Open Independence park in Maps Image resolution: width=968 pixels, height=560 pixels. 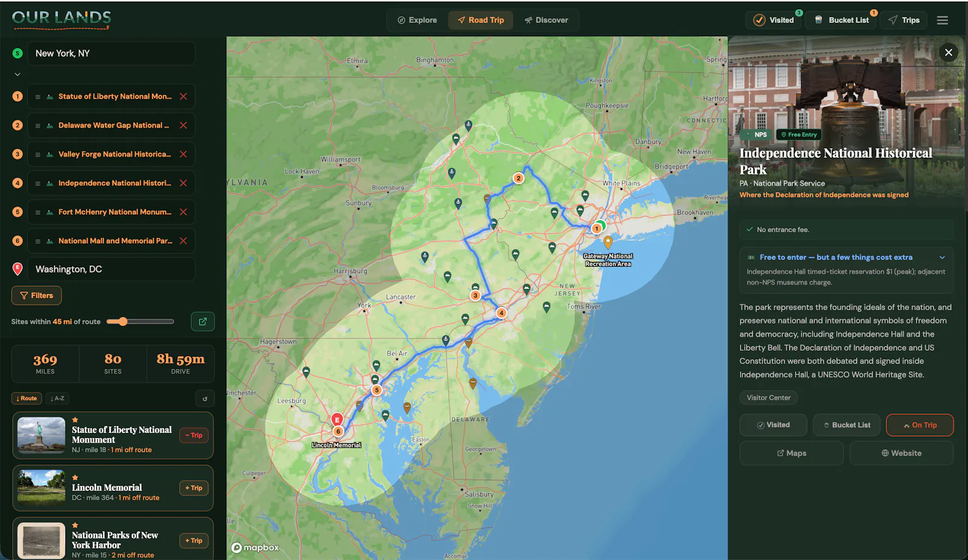click(791, 454)
